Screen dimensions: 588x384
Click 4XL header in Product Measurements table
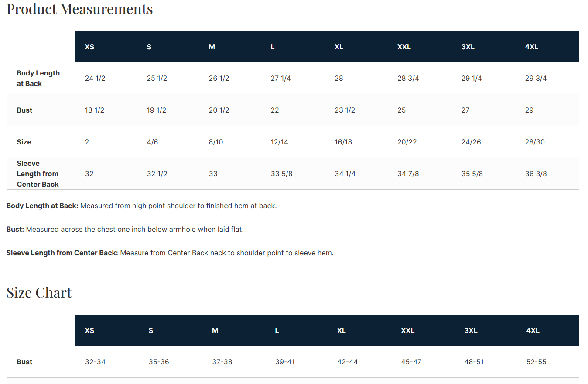(532, 47)
